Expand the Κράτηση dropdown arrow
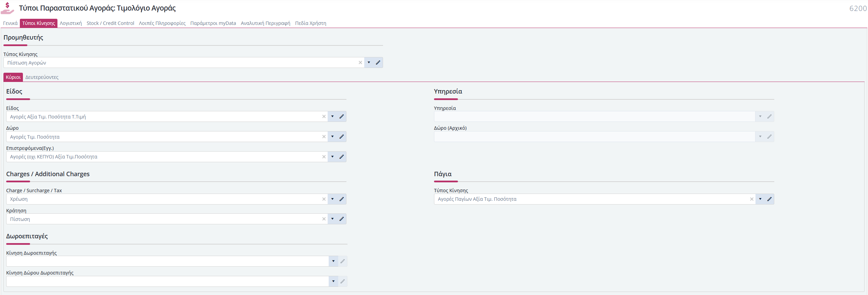The width and height of the screenshot is (868, 295). click(332, 219)
